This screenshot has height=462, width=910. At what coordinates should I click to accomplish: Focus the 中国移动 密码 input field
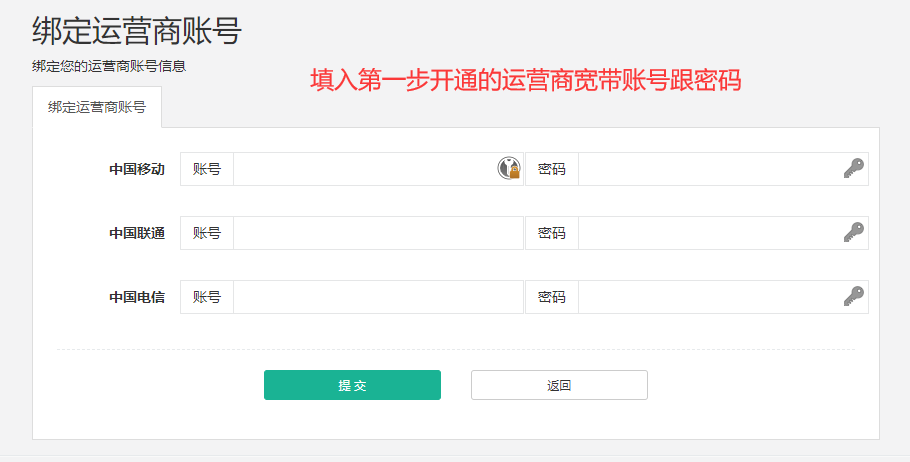click(710, 169)
